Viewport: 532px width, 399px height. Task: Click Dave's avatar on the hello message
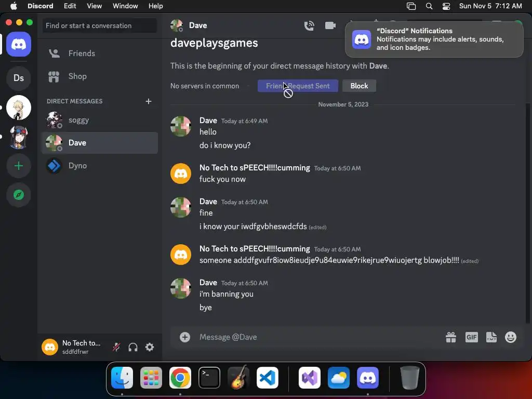click(180, 127)
